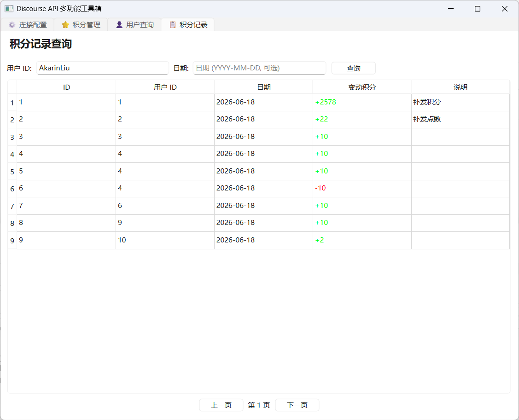Select the +2 points cell

tap(362, 241)
